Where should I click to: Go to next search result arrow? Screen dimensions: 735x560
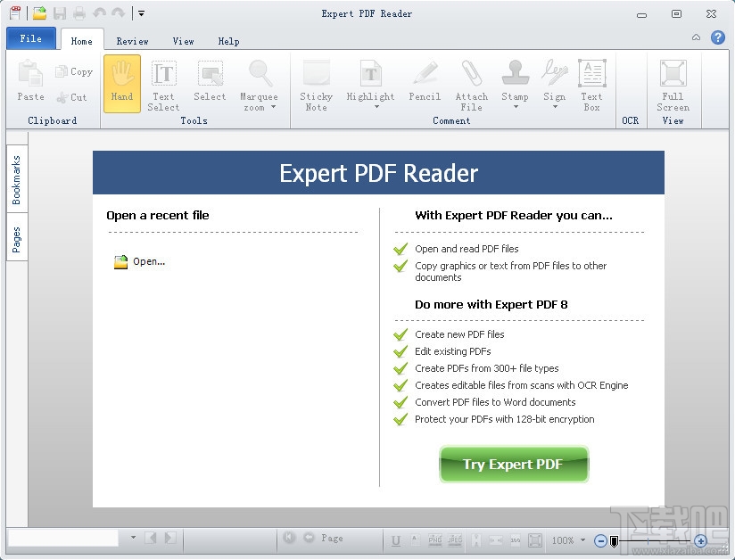pos(170,538)
